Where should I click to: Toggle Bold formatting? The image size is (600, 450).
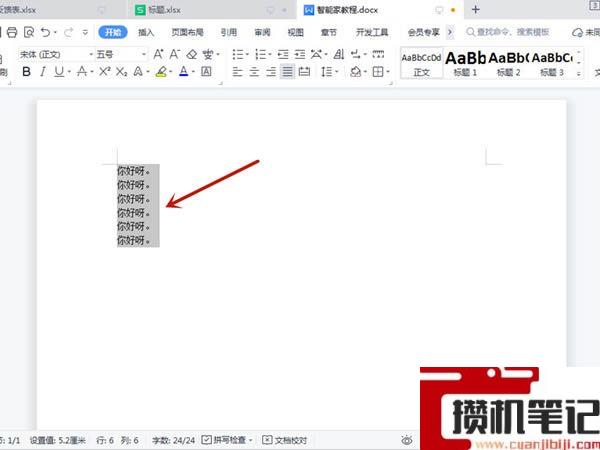pos(26,72)
